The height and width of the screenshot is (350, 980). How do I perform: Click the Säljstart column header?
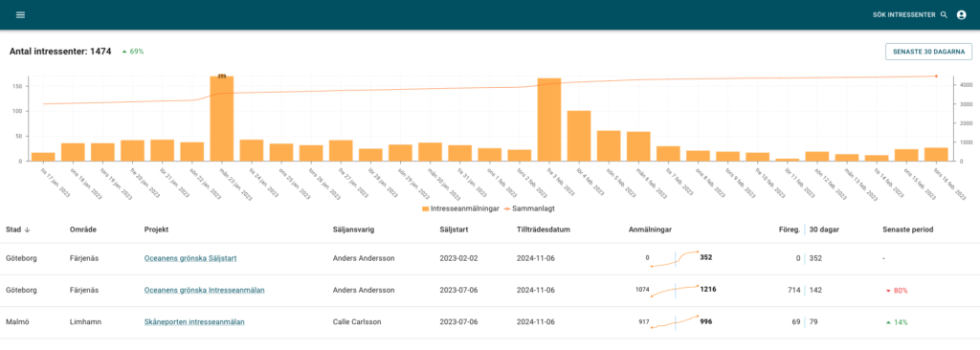pyautogui.click(x=454, y=230)
